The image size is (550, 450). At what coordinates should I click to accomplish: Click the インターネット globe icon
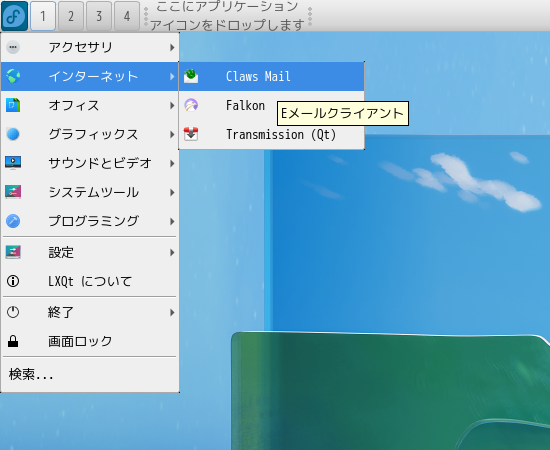click(13, 76)
